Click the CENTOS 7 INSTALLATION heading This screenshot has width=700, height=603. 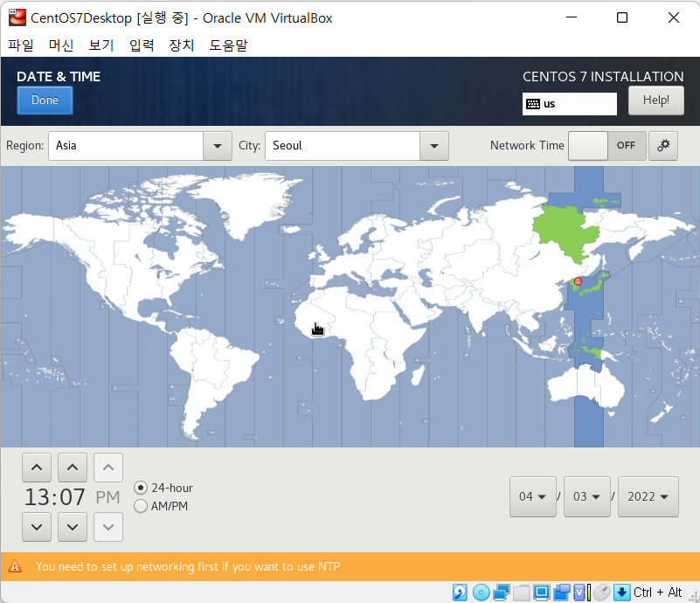(603, 77)
